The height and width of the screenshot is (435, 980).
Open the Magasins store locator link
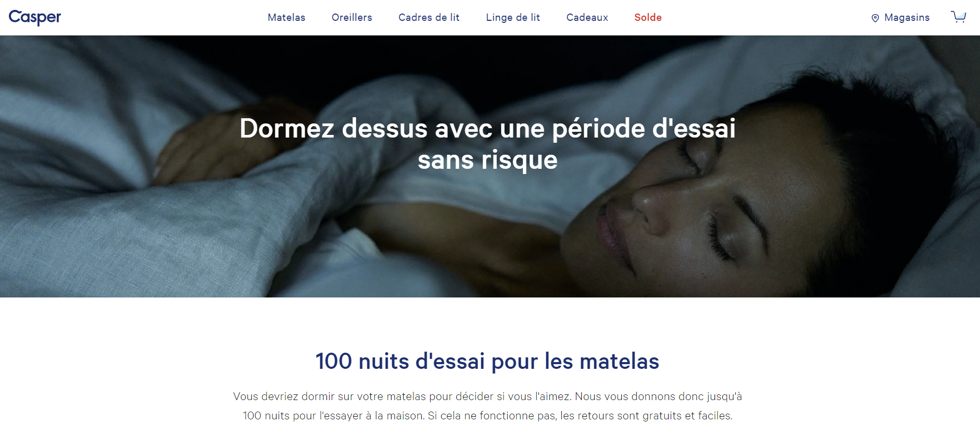[907, 17]
